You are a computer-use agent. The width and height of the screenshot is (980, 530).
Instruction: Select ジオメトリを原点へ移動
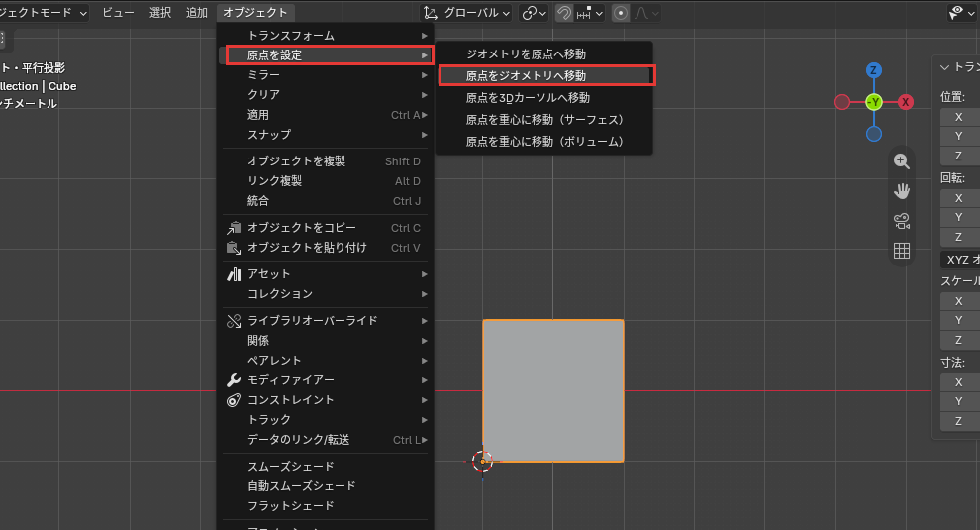click(544, 54)
